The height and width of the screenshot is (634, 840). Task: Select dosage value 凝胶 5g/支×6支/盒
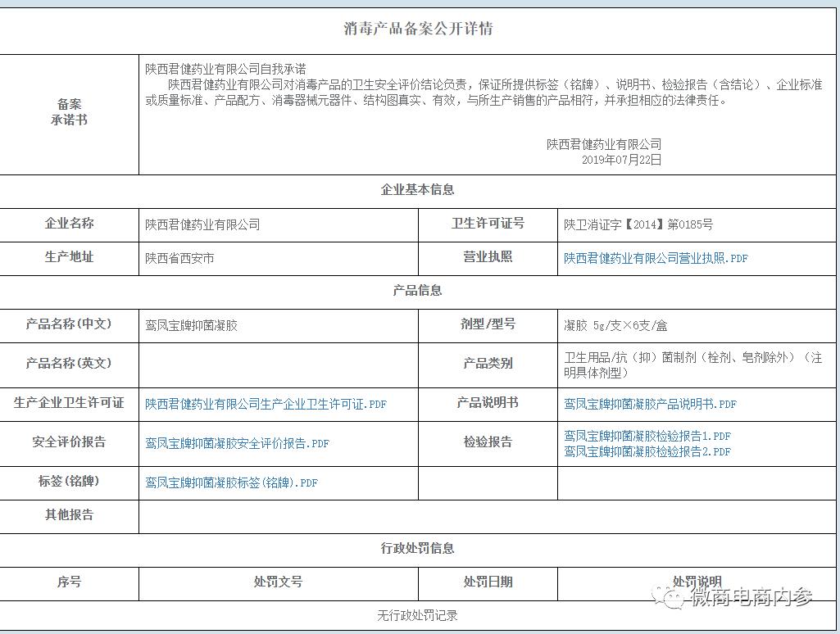point(615,325)
